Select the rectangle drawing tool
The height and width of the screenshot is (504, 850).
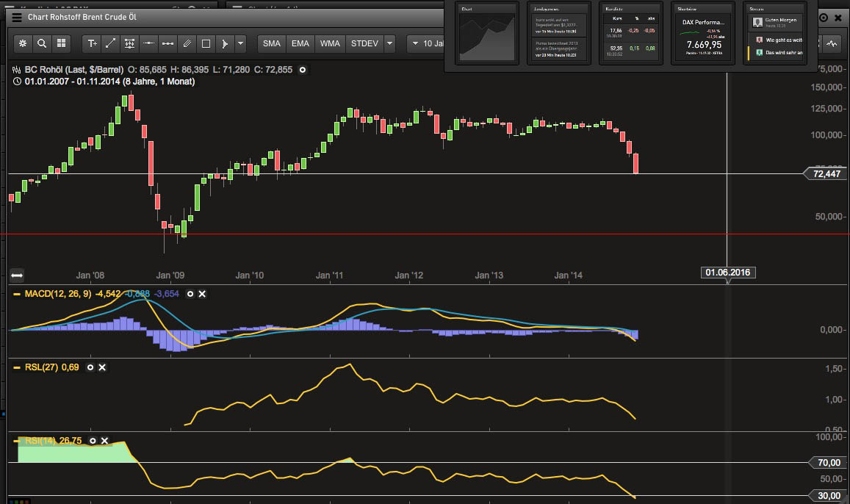pos(206,43)
